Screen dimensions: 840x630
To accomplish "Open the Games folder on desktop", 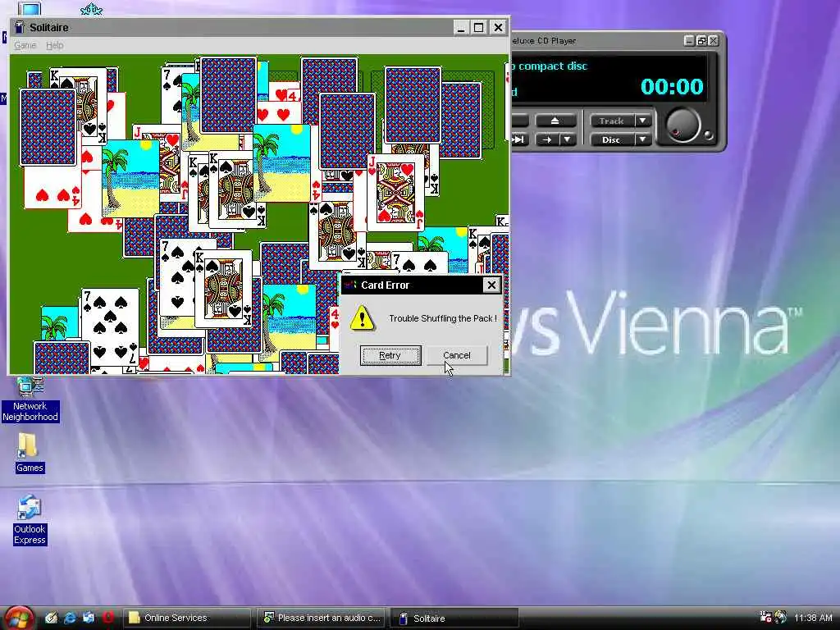I will [x=29, y=453].
